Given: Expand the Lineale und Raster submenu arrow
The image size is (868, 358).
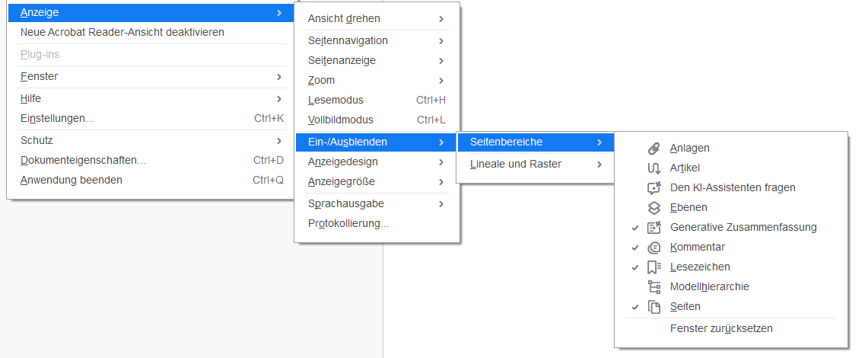Looking at the screenshot, I should click(x=599, y=164).
